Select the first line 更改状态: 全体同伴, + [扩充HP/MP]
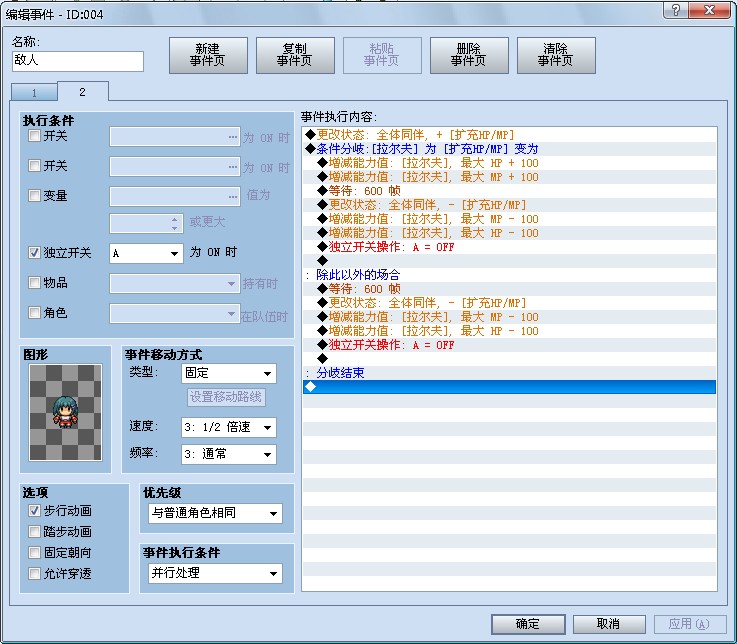This screenshot has height=644, width=737. [x=510, y=135]
